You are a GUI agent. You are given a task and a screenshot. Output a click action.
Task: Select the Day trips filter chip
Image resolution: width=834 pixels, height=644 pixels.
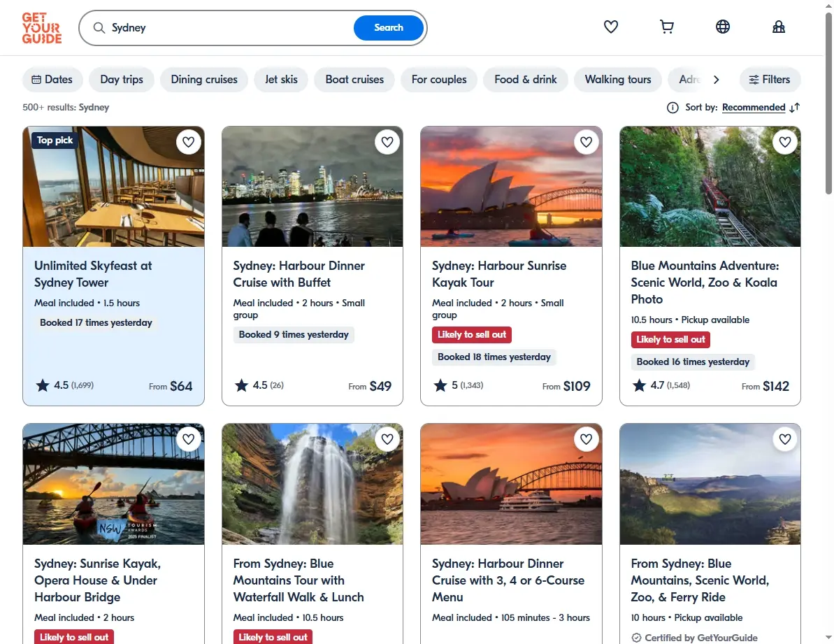122,79
